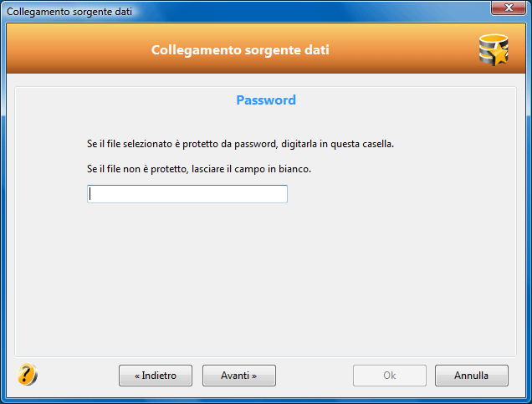Click the word casella in the instructions
This screenshot has width=532, height=404.
tap(378, 144)
